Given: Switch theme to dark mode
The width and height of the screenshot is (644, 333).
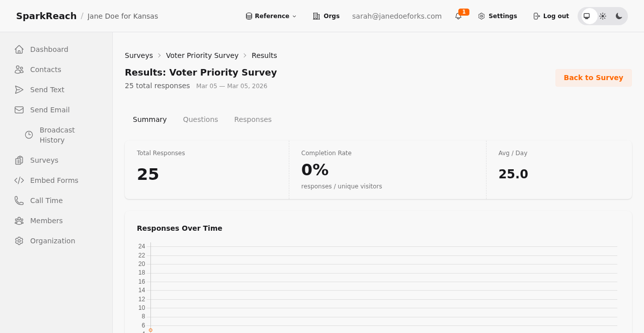Looking at the screenshot, I should coord(618,16).
